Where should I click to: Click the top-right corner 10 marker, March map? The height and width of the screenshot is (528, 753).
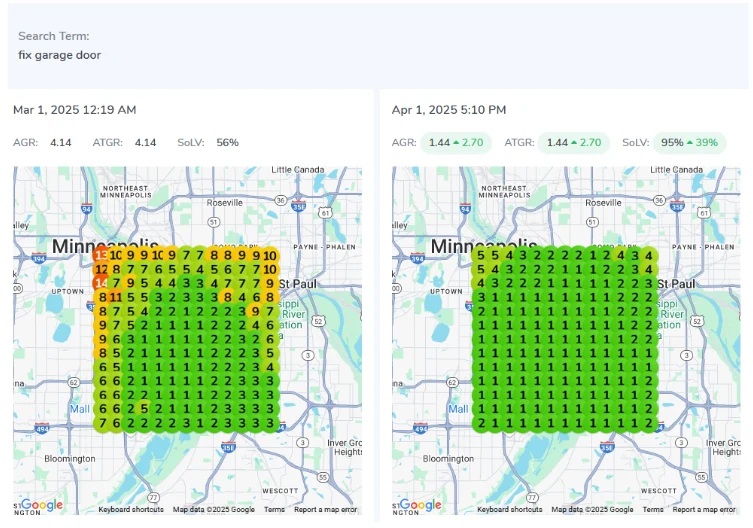click(x=269, y=256)
